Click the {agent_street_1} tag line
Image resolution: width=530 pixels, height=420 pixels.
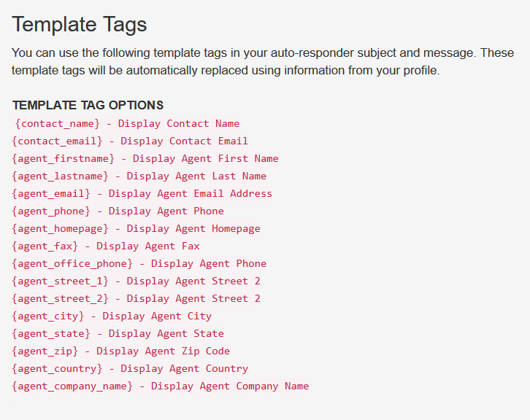(136, 281)
